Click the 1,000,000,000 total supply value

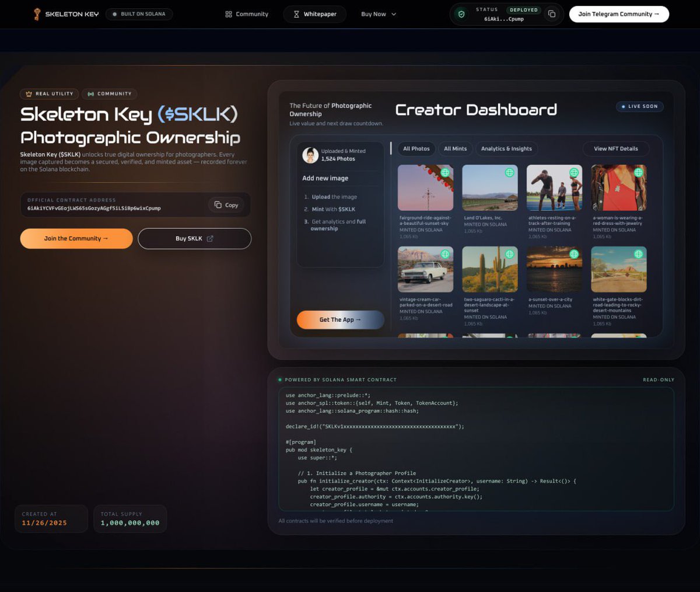(x=130, y=523)
